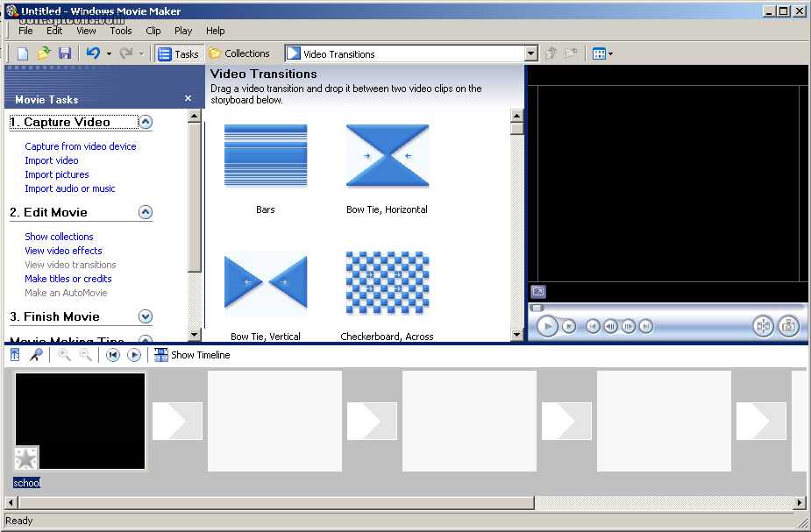
Task: Click the Narrate Timeline microphone icon
Action: click(x=36, y=355)
